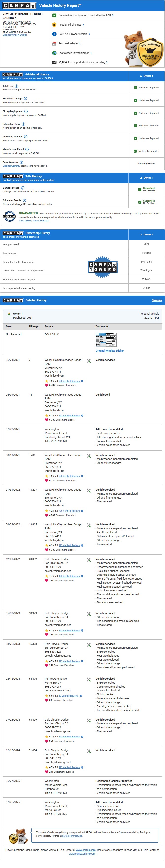Select Owner 1 in Additional History header

(x=147, y=76)
